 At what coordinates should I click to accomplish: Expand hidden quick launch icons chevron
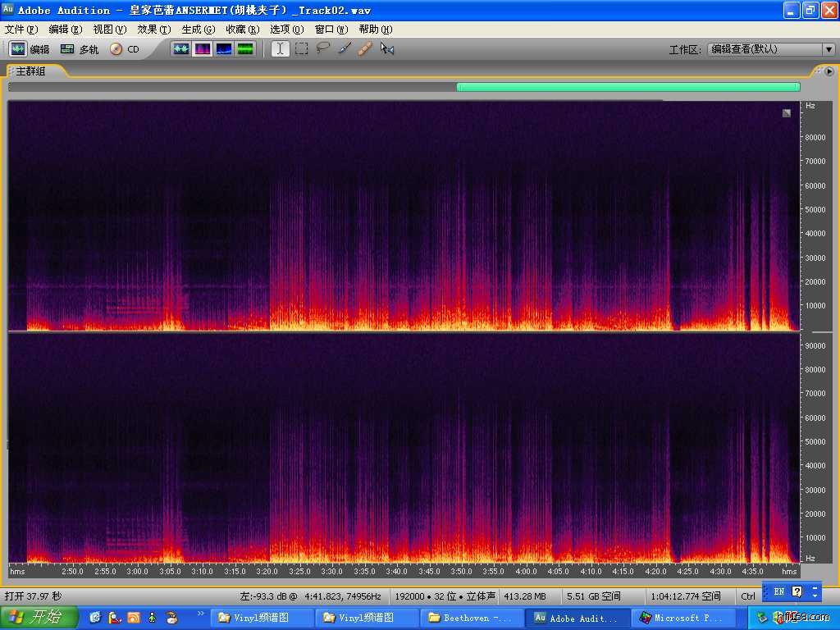click(201, 614)
